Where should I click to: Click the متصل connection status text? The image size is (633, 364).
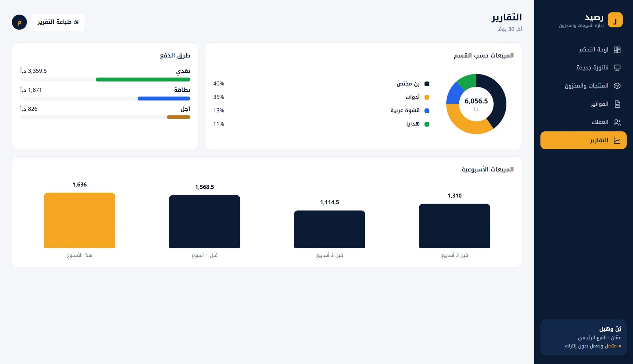click(x=611, y=346)
